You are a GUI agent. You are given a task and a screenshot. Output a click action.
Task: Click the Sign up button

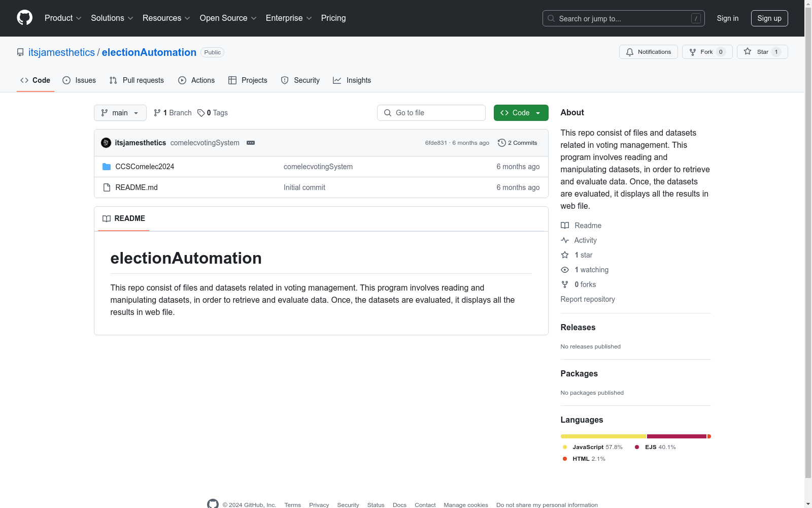pyautogui.click(x=769, y=18)
